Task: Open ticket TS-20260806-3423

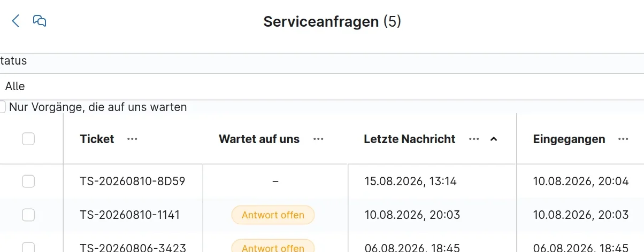Action: pos(133,247)
